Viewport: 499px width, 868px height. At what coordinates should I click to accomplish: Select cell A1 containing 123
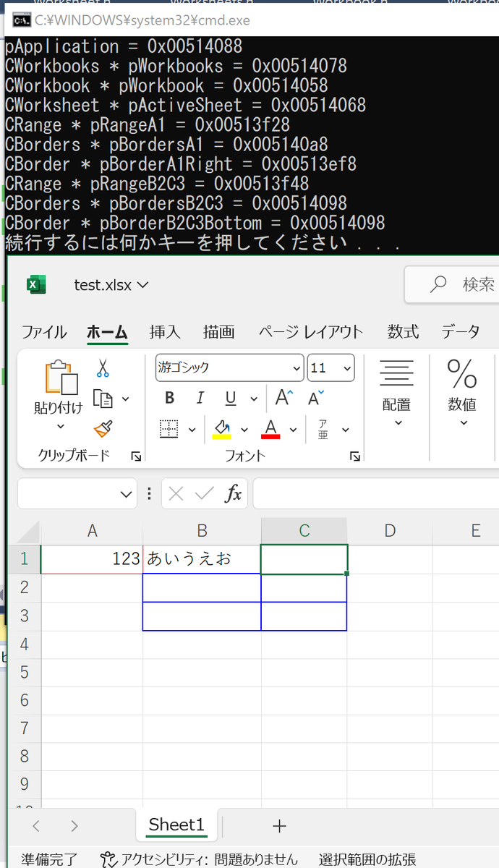click(92, 559)
